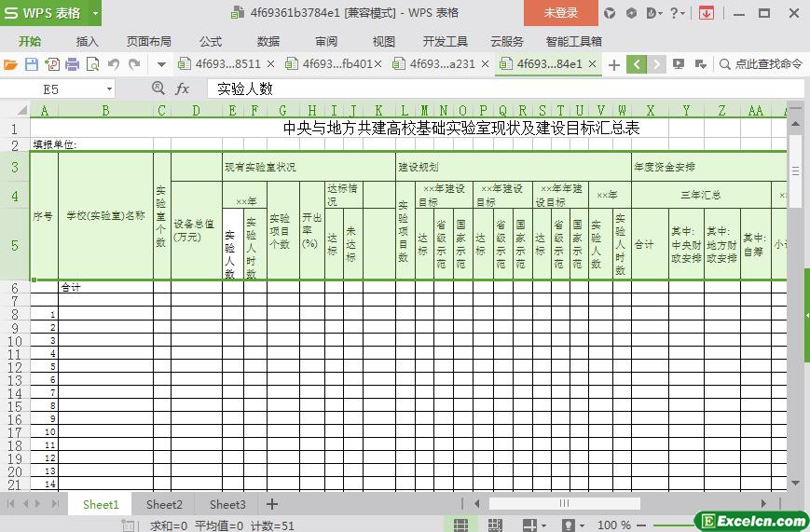Select the 合计 cell in row 6

[105, 288]
